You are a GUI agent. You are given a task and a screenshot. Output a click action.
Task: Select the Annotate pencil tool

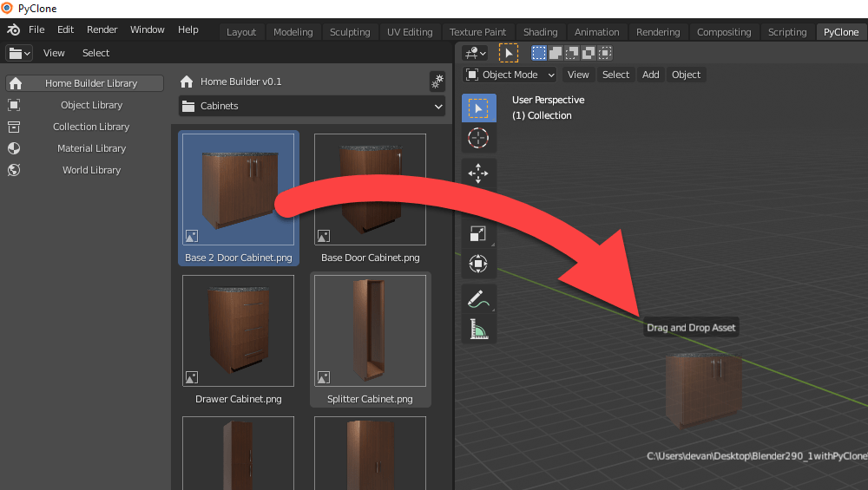478,299
